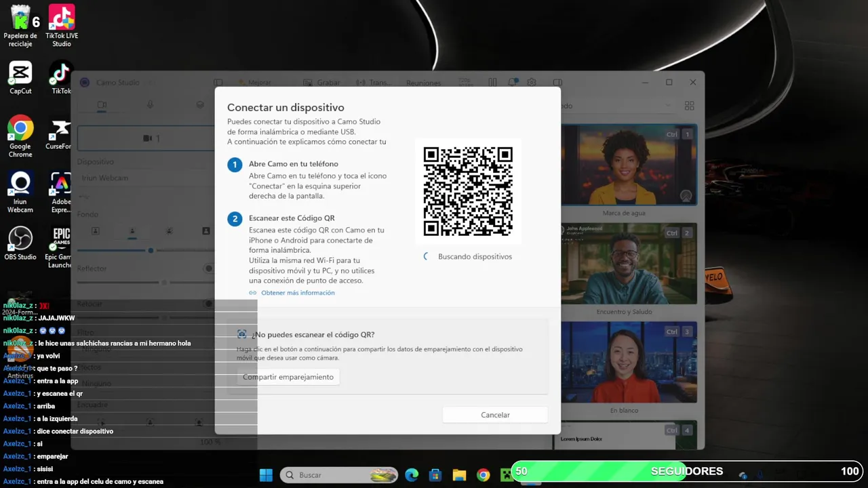Select last Fondo background mode icon

[206, 231]
